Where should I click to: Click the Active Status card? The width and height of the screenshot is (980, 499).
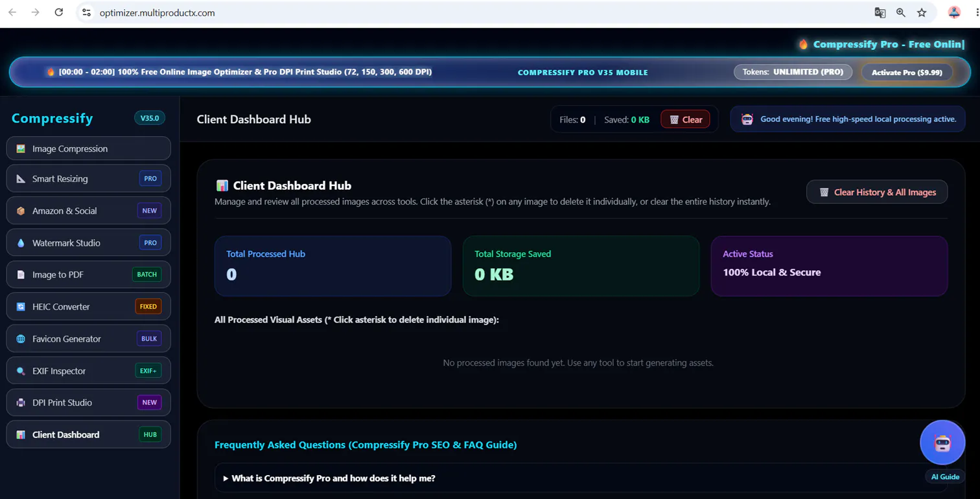click(829, 266)
